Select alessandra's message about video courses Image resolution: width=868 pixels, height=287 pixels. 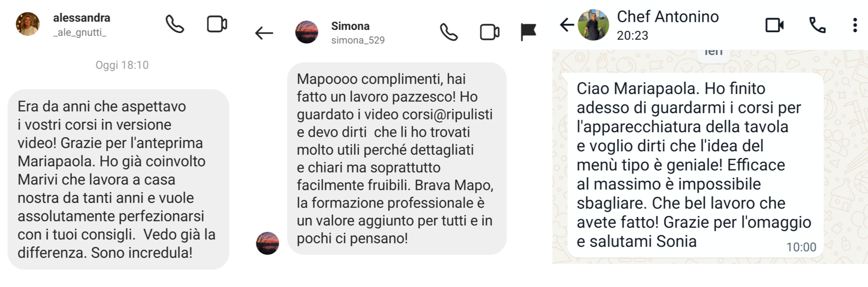coord(118,179)
